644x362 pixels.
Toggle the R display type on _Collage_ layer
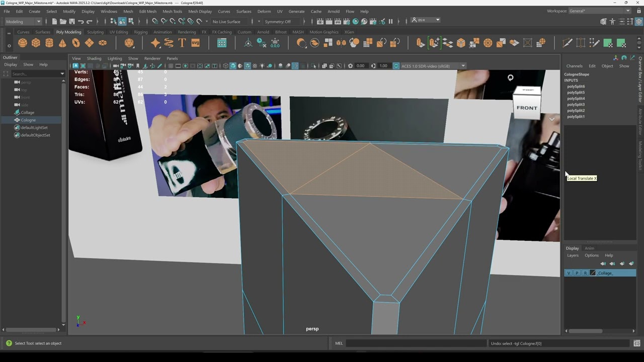pyautogui.click(x=585, y=273)
